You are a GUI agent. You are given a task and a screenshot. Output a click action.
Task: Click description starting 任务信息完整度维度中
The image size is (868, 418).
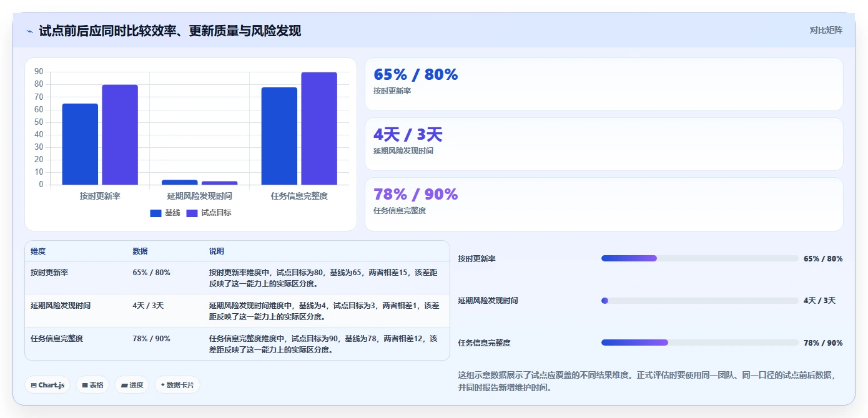click(323, 344)
